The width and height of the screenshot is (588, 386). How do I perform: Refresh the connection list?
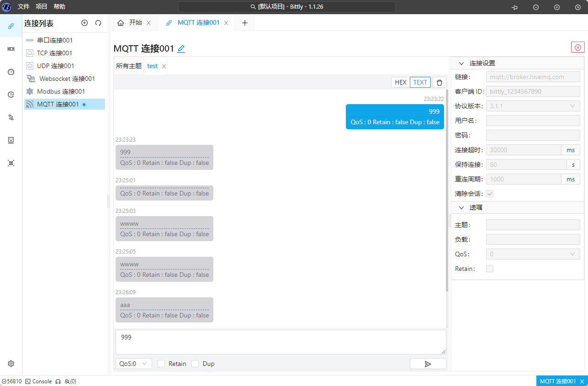coord(98,23)
